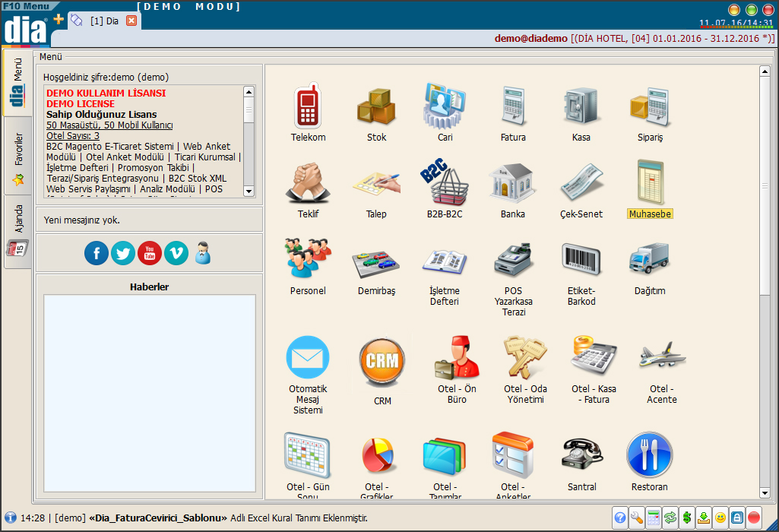Click the green download arrow icon

tap(704, 518)
